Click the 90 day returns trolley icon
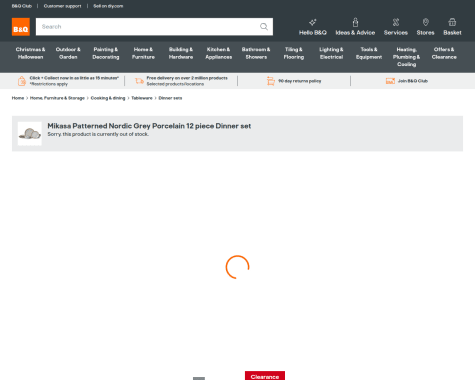Viewport: 475px width, 380px height. tap(271, 81)
